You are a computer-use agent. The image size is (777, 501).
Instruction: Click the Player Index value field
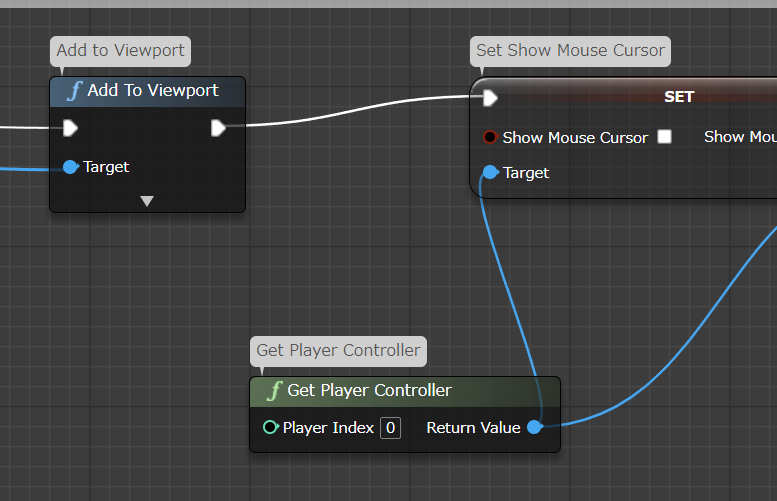pos(390,428)
